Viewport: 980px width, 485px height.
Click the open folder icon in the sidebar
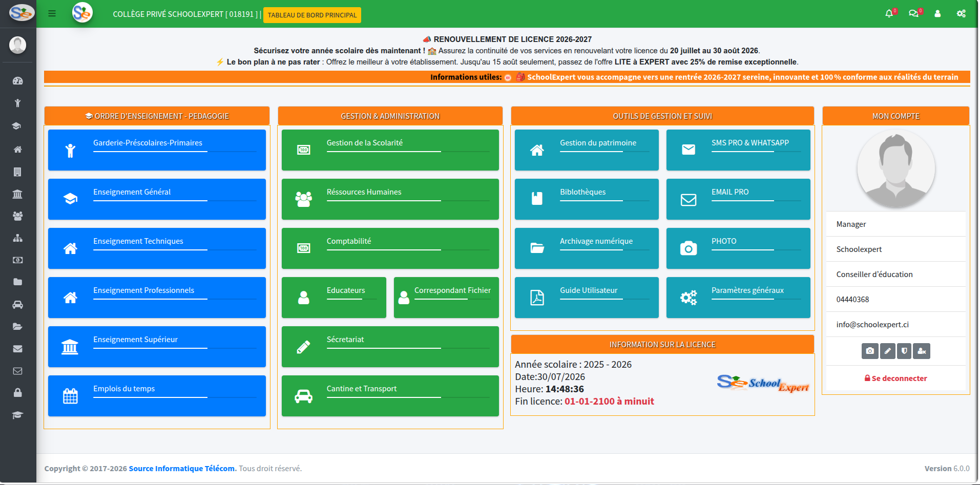click(x=17, y=327)
